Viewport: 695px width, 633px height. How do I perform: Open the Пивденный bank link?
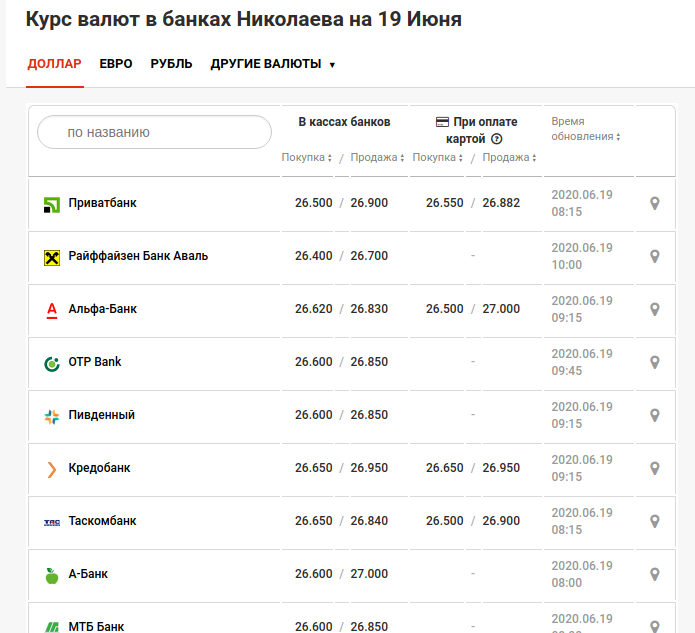pyautogui.click(x=102, y=415)
